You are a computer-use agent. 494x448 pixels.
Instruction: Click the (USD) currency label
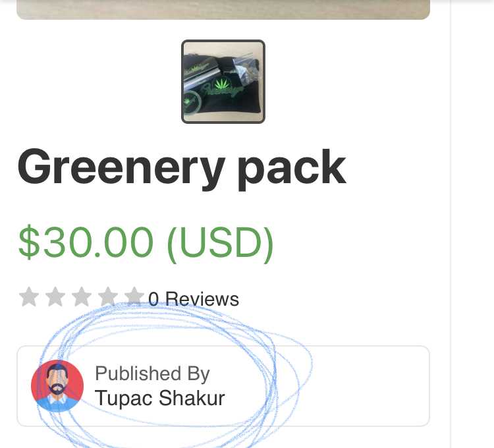click(x=220, y=244)
